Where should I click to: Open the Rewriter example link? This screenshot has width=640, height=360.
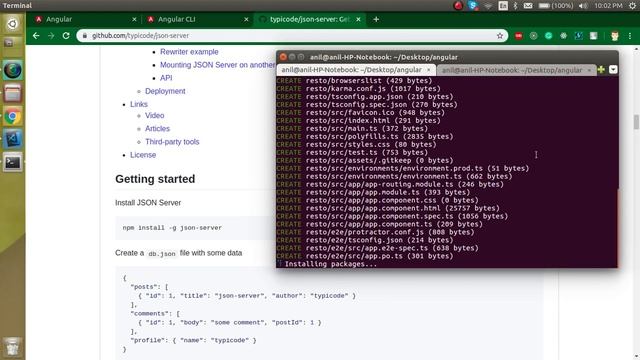(189, 52)
